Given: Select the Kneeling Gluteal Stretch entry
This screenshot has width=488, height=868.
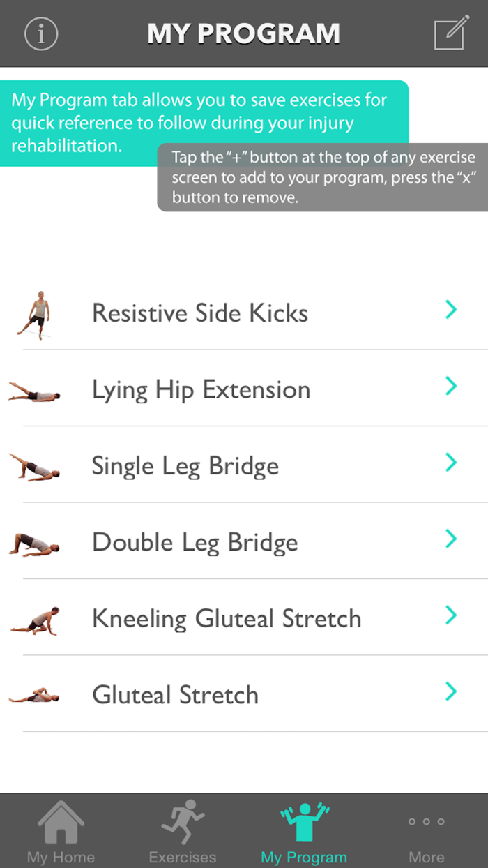Looking at the screenshot, I should point(227,619).
